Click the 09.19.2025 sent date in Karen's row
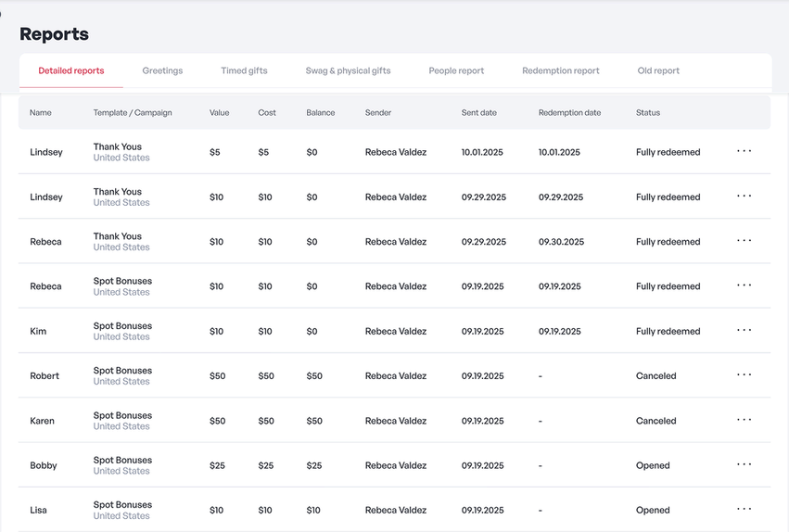Image resolution: width=789 pixels, height=532 pixels. click(482, 421)
